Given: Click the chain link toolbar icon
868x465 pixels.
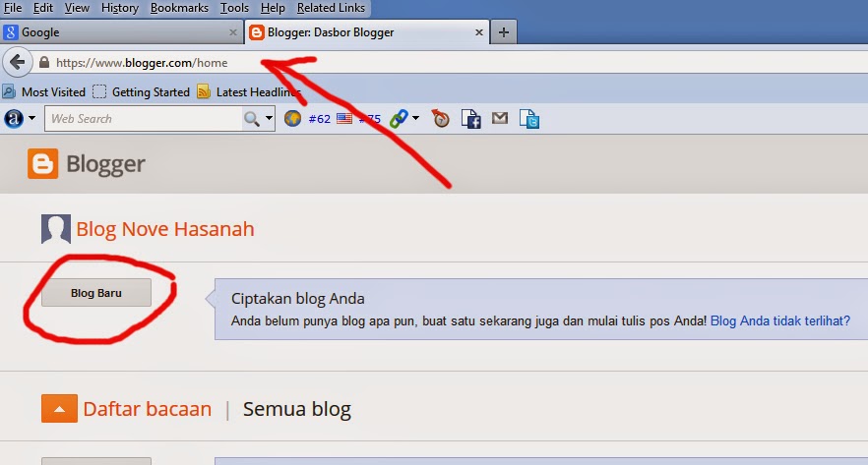Looking at the screenshot, I should 399,118.
